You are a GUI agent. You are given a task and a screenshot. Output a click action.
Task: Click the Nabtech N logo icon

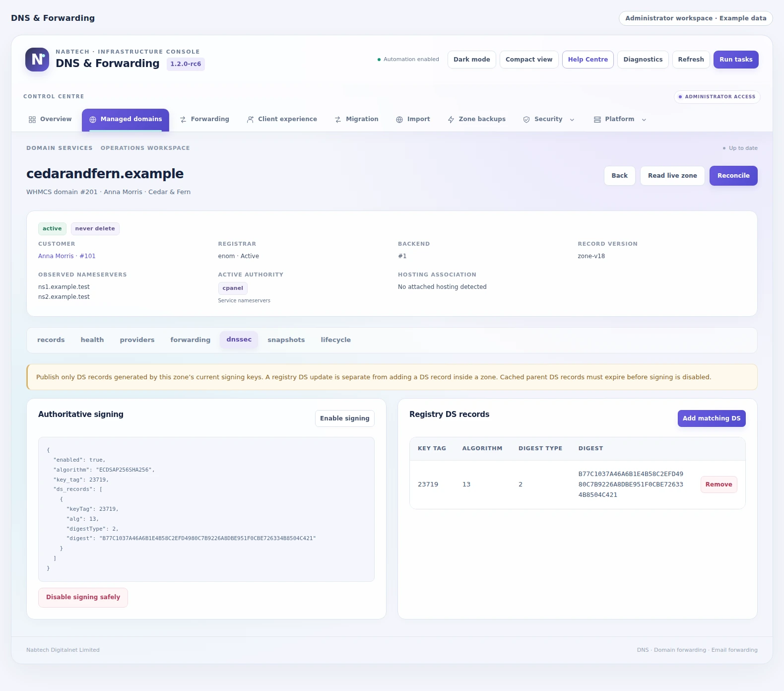(37, 60)
